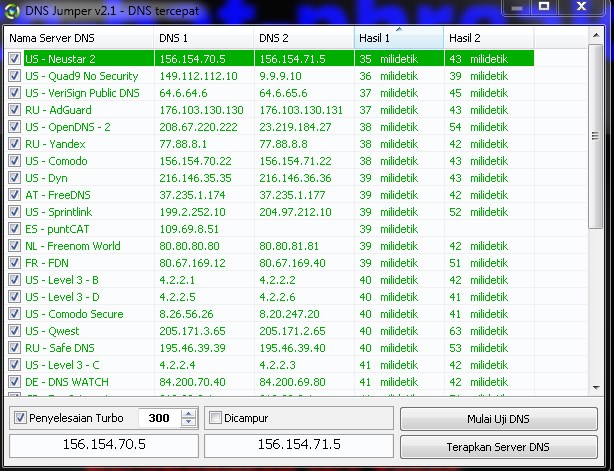Click DNS 1 address 64.6.64.6
Image resolution: width=614 pixels, height=471 pixels.
coord(183,93)
